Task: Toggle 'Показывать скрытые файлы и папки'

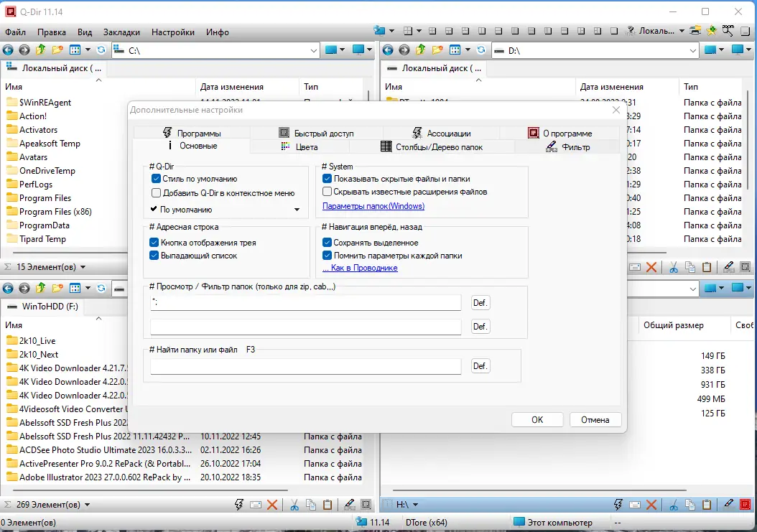Action: click(x=327, y=179)
